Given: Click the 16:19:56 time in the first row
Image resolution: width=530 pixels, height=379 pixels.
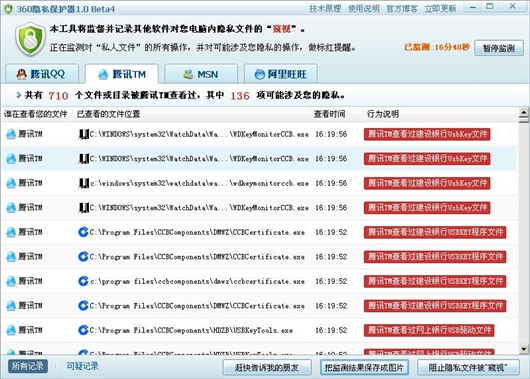Looking at the screenshot, I should pos(331,134).
